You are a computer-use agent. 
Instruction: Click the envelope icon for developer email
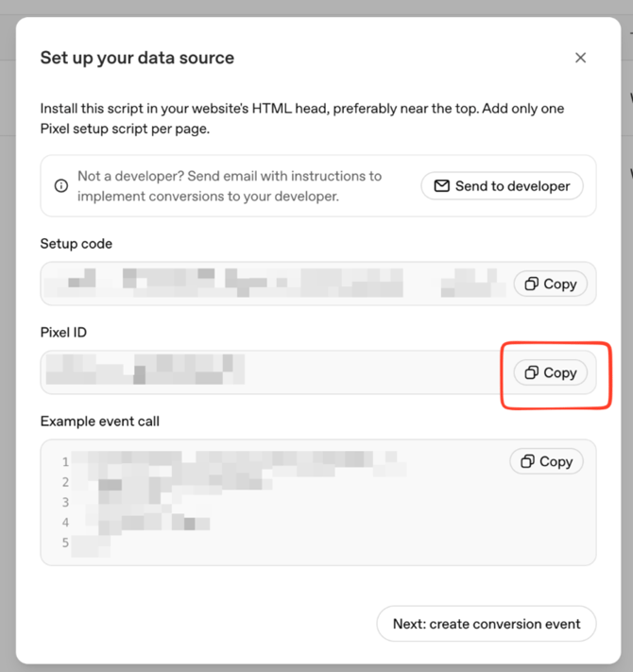[x=441, y=185]
